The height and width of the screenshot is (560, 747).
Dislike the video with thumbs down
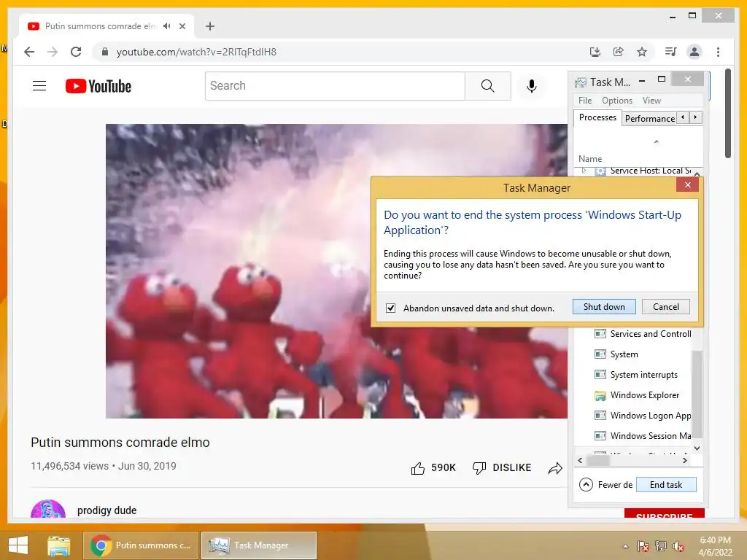(479, 468)
